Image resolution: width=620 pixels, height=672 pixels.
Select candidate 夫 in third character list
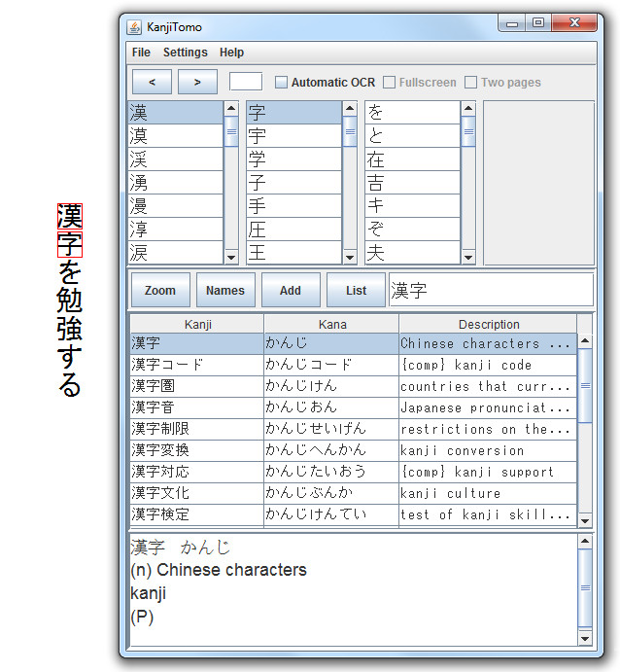tap(412, 252)
